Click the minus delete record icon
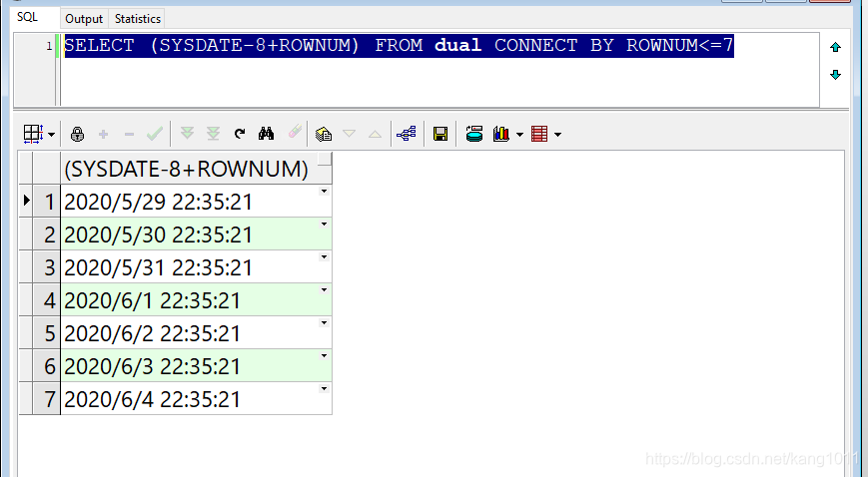This screenshot has width=868, height=477. coord(129,134)
